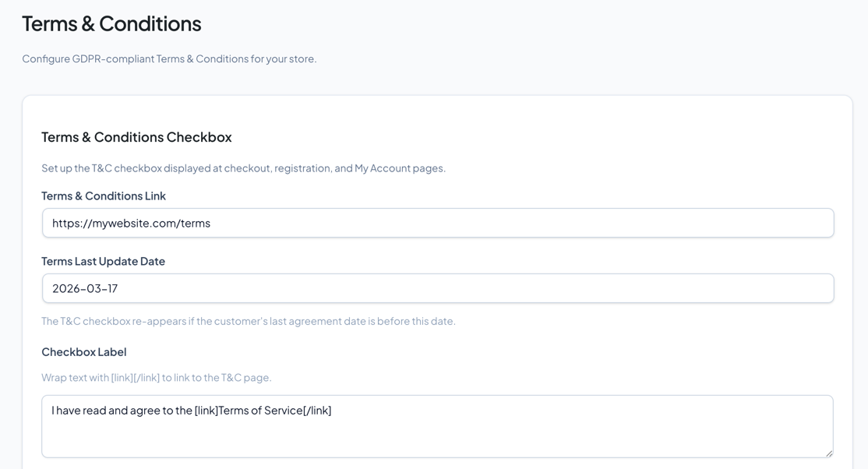Click inside the Checkbox Label textarea
868x469 pixels.
438,426
